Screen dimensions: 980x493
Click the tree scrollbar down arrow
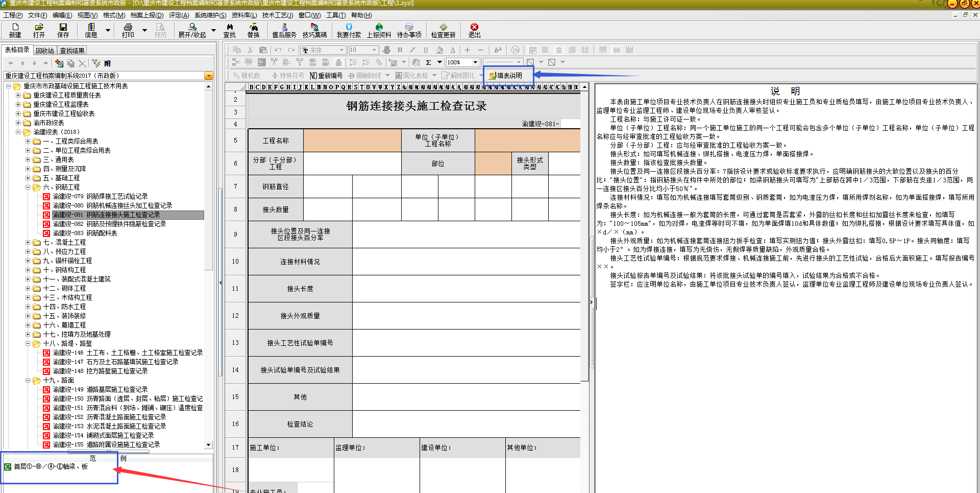click(x=208, y=445)
